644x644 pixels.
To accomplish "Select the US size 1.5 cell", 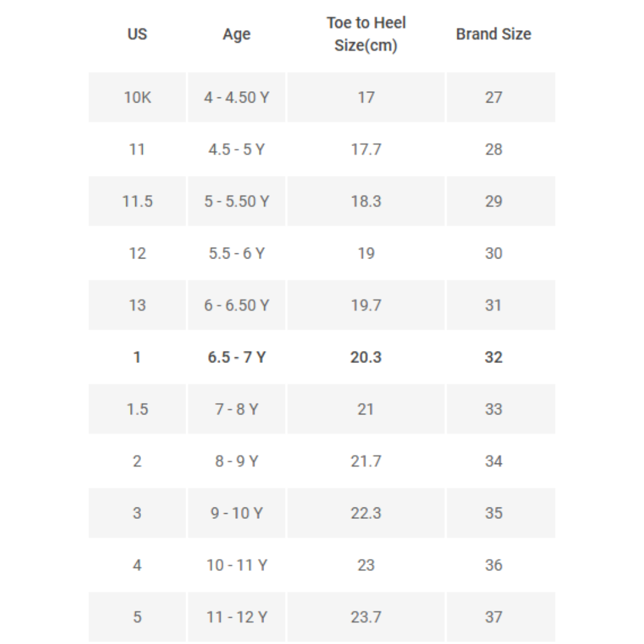I will (137, 409).
